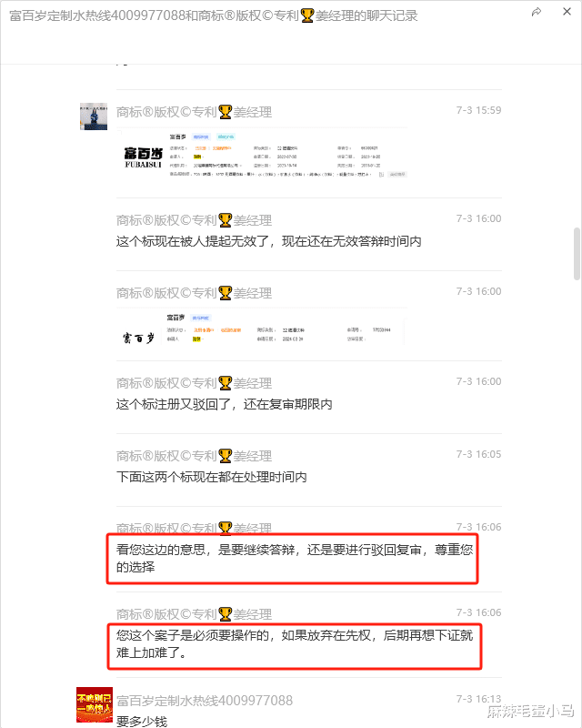Click the vertical scrollbar thumb

(x=577, y=254)
